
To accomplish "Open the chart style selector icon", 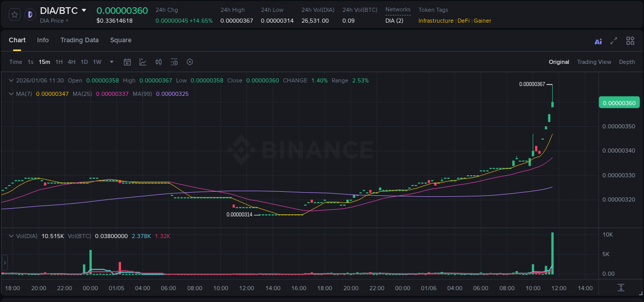I will pyautogui.click(x=143, y=62).
